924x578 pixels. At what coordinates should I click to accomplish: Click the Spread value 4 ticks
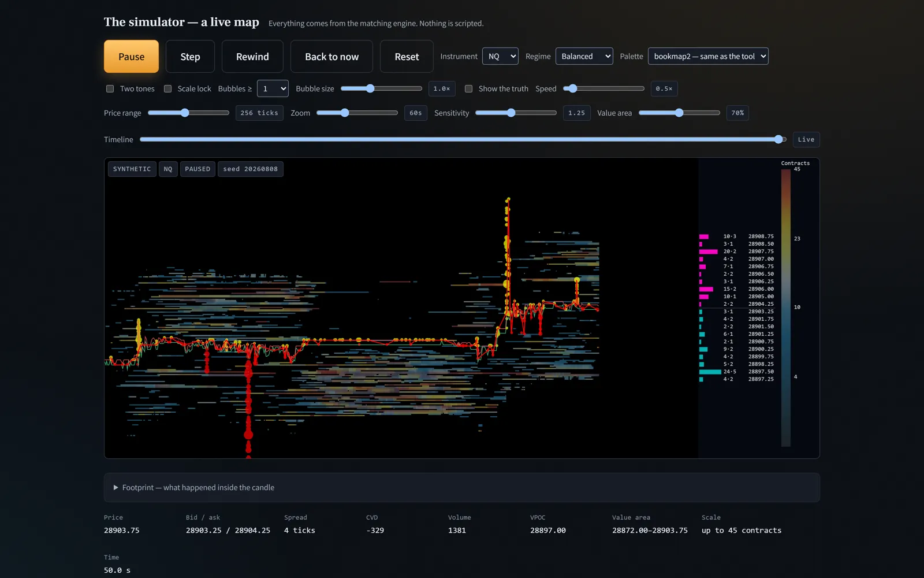coord(300,530)
